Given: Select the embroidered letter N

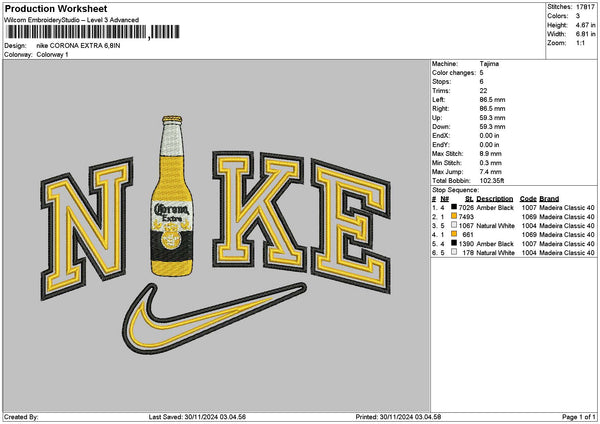Looking at the screenshot, I should (x=87, y=228).
